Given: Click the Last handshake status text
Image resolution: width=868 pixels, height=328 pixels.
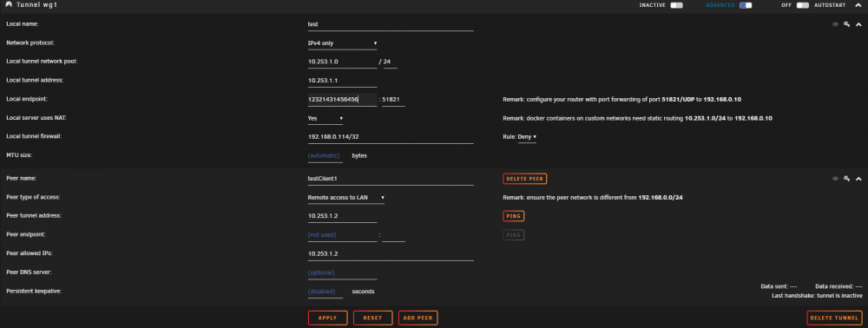Looking at the screenshot, I should coord(817,296).
